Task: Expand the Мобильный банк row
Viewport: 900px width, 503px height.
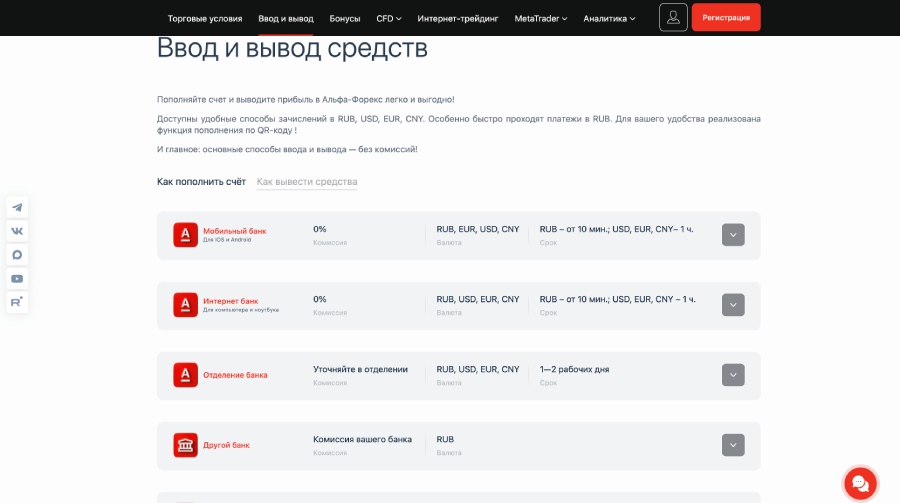Action: 733,235
